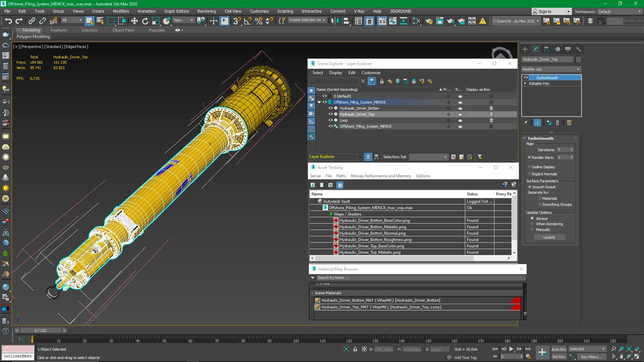Screen dimensions: 644x362
Task: Click Pin Stack icon under modifier stack
Action: point(525,123)
